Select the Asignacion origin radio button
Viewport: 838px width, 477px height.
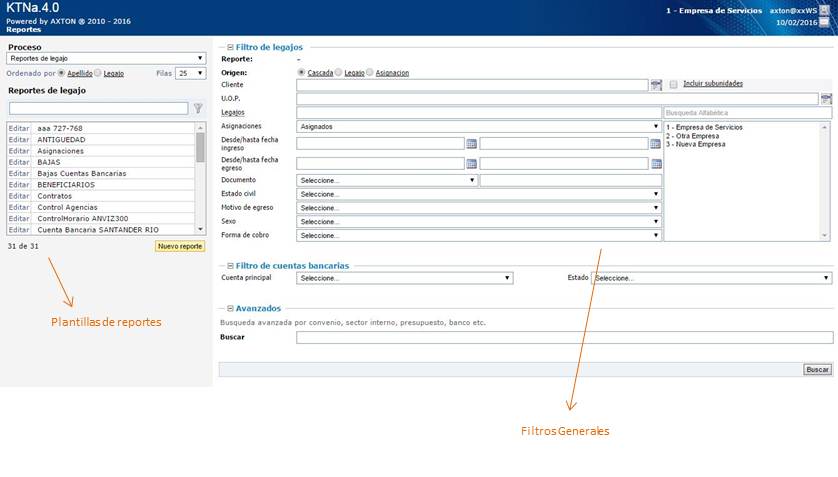[x=370, y=72]
